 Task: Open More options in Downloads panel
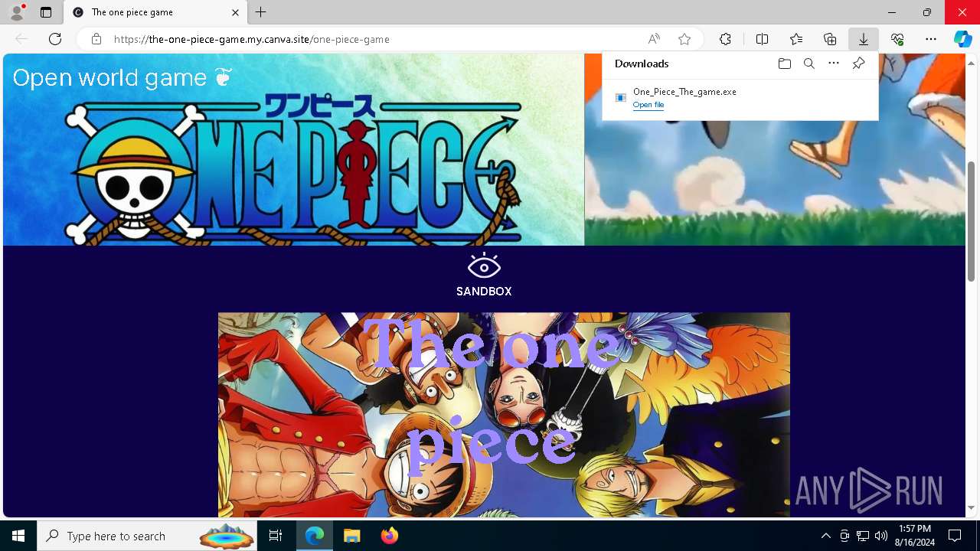tap(834, 64)
